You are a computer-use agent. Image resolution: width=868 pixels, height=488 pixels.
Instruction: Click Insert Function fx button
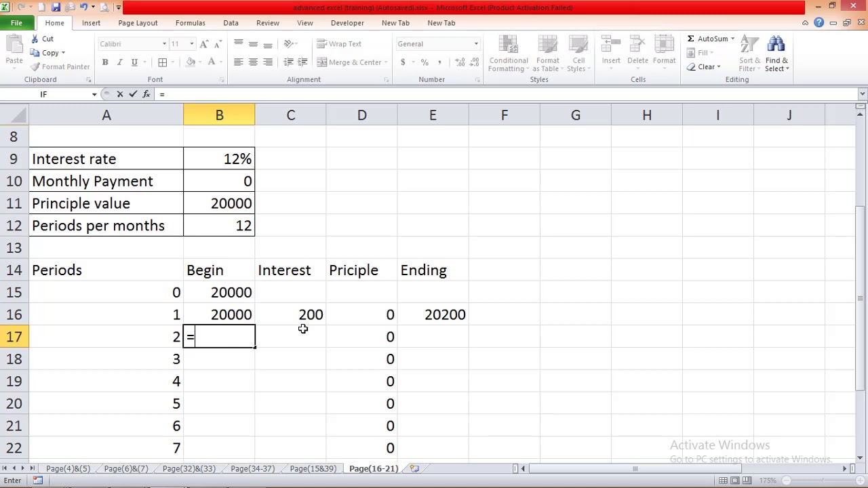coord(146,94)
